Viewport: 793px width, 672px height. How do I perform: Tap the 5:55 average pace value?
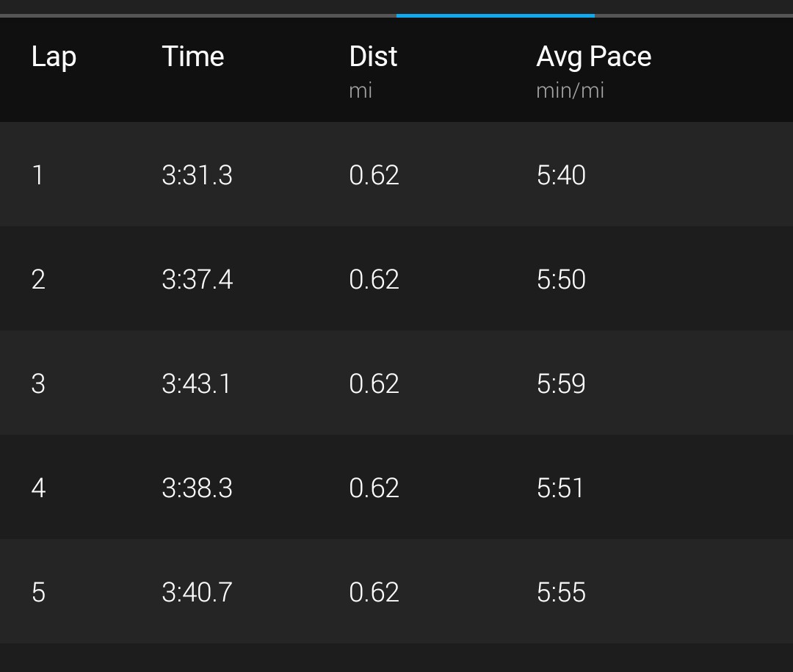click(x=561, y=592)
